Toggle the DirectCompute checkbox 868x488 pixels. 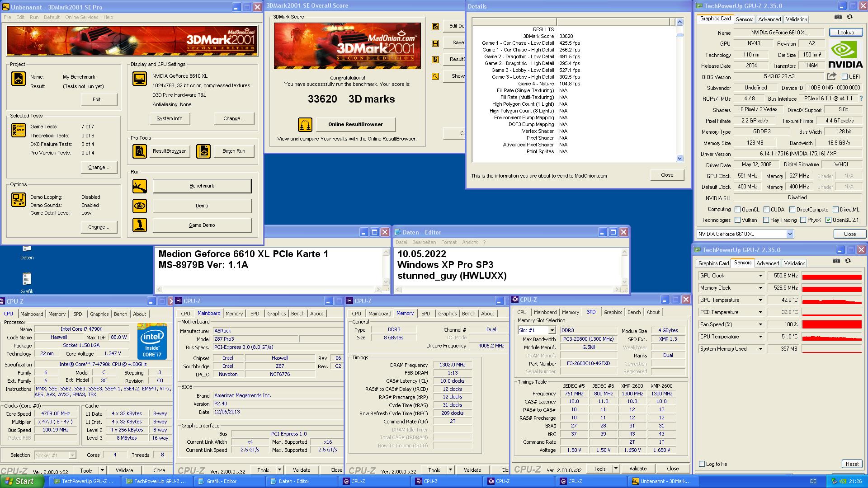pyautogui.click(x=793, y=210)
